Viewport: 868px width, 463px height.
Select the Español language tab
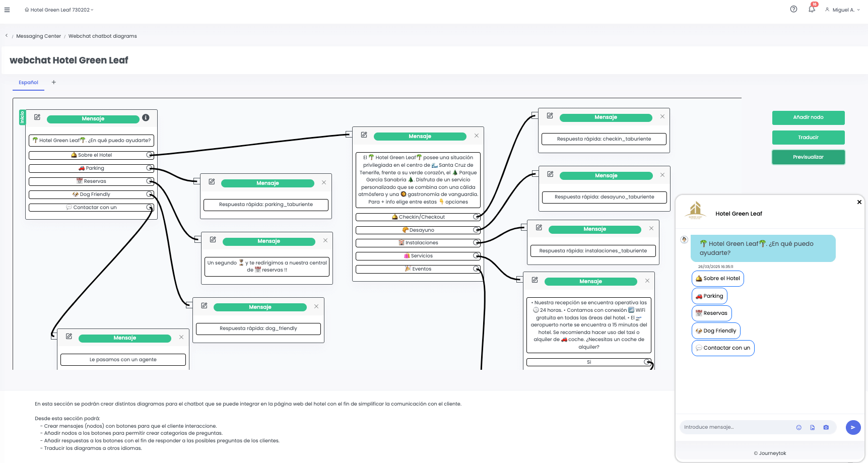28,83
